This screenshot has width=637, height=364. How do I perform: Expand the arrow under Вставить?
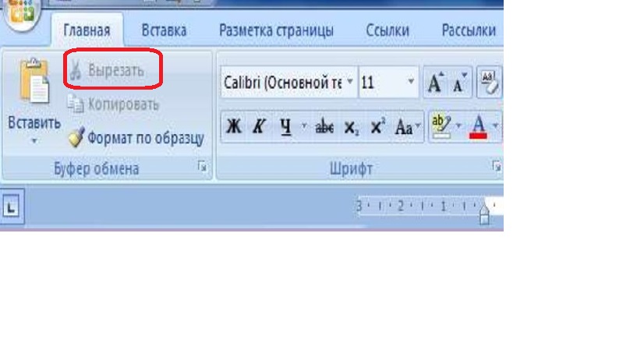coord(34,142)
